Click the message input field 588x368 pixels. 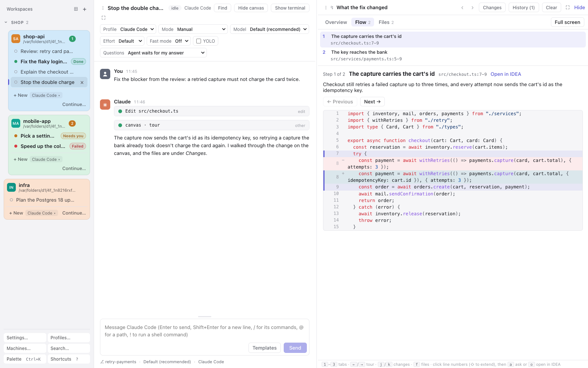click(x=205, y=331)
